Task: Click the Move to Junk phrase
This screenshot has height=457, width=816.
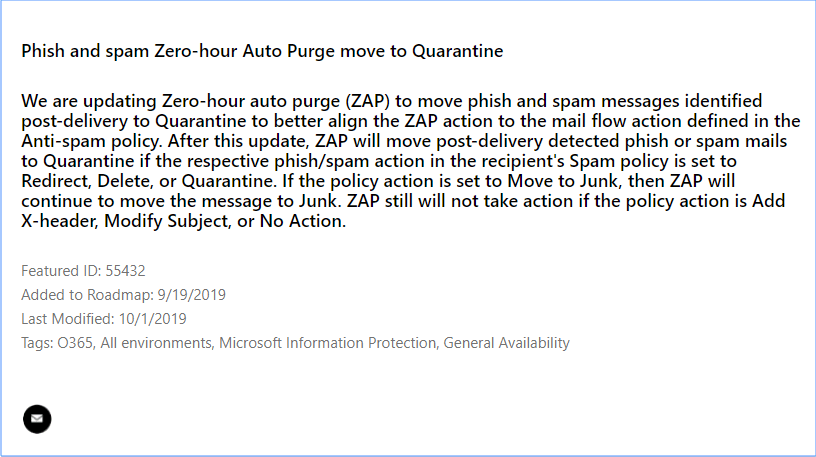Action: (565, 181)
